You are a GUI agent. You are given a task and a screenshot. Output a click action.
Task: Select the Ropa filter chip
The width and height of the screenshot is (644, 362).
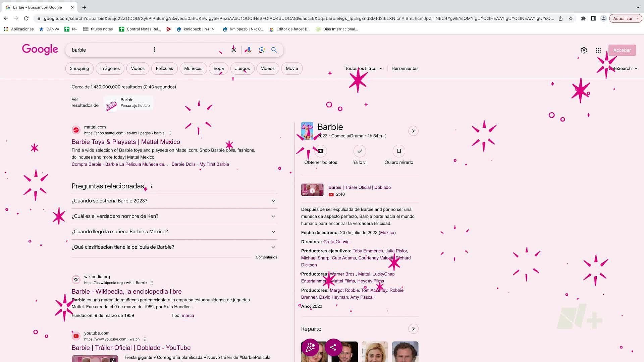point(219,68)
